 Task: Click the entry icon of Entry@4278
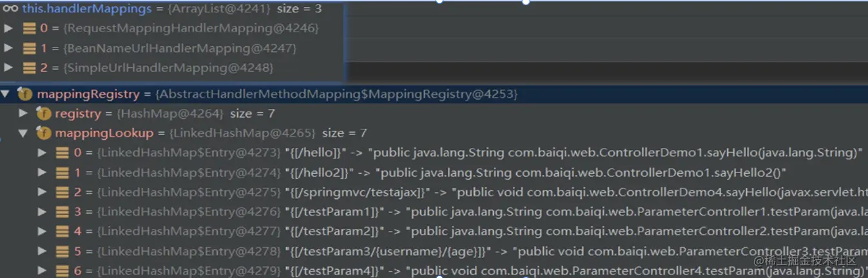[63, 251]
